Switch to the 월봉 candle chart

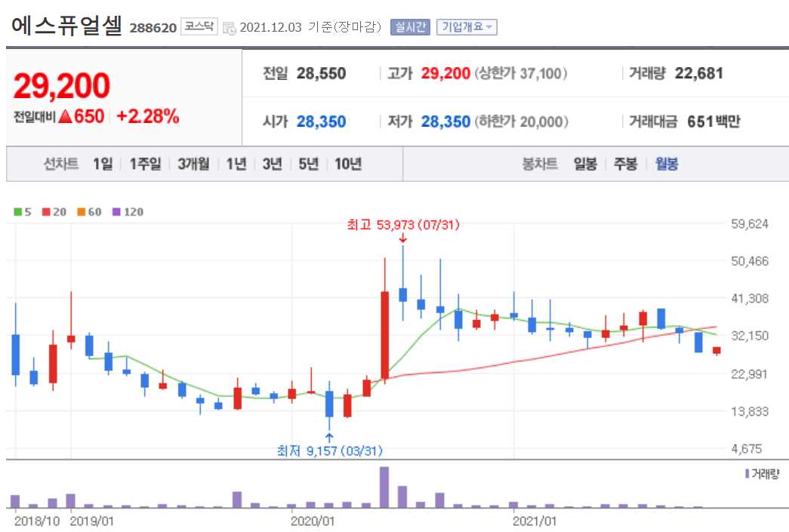666,164
